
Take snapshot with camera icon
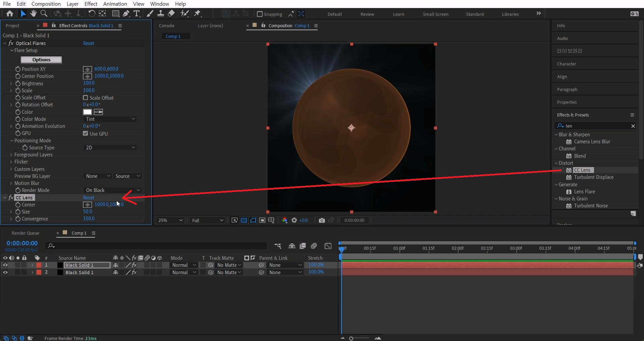point(322,220)
